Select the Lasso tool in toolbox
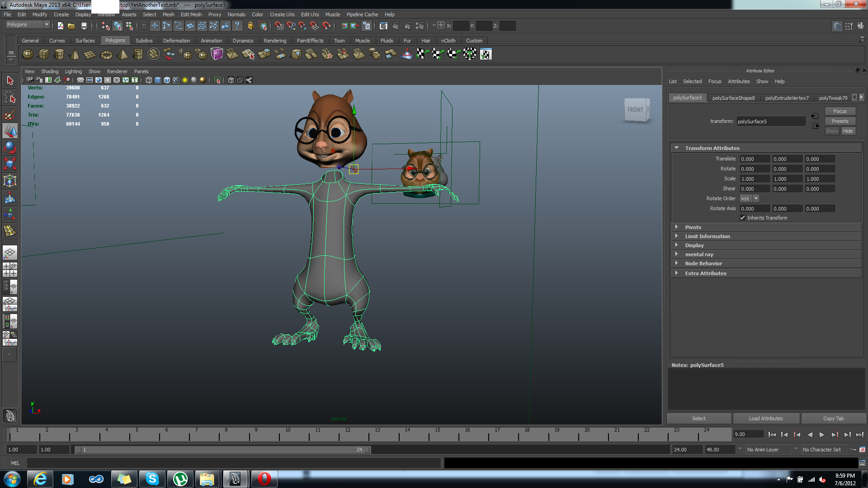Image resolution: width=868 pixels, height=488 pixels. (x=10, y=98)
